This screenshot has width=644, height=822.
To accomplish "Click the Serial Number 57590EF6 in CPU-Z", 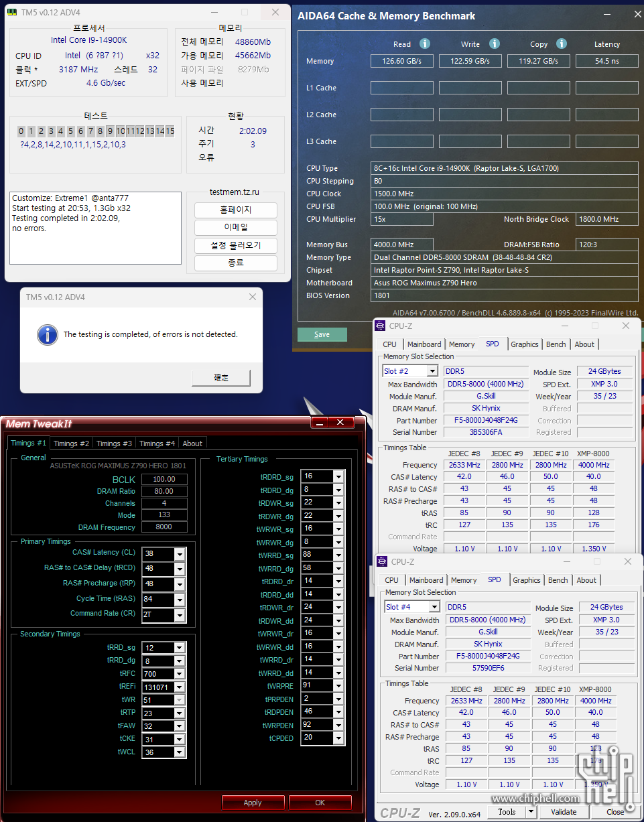I will 488,668.
